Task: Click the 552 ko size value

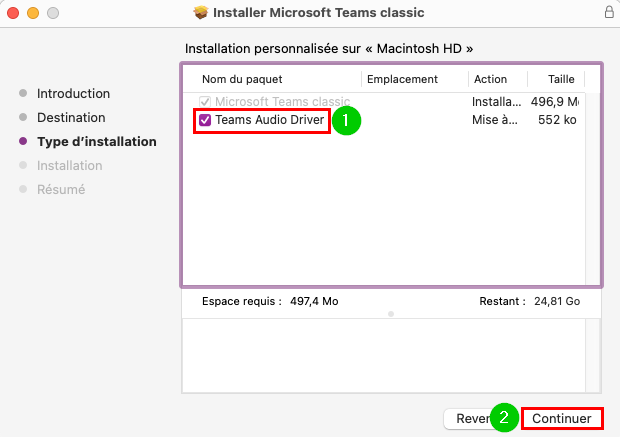Action: (x=557, y=120)
